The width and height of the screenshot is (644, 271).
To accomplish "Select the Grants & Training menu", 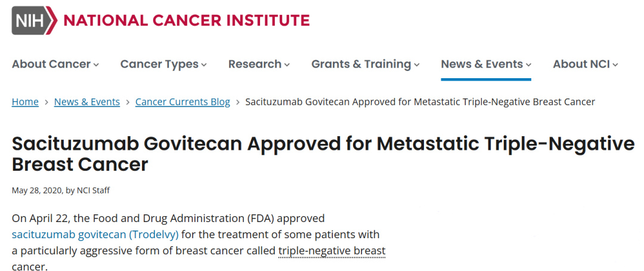I will tap(361, 64).
